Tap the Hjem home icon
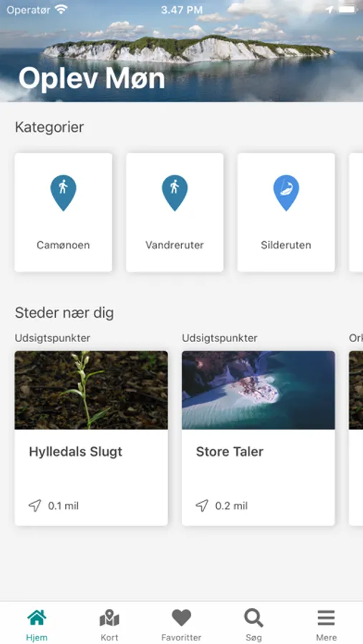363x644 pixels. pyautogui.click(x=37, y=618)
